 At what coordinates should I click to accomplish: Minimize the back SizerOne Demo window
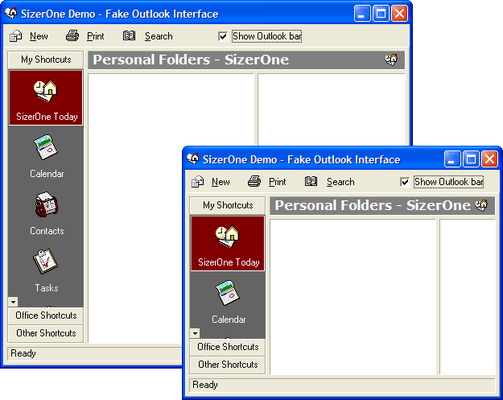362,13
